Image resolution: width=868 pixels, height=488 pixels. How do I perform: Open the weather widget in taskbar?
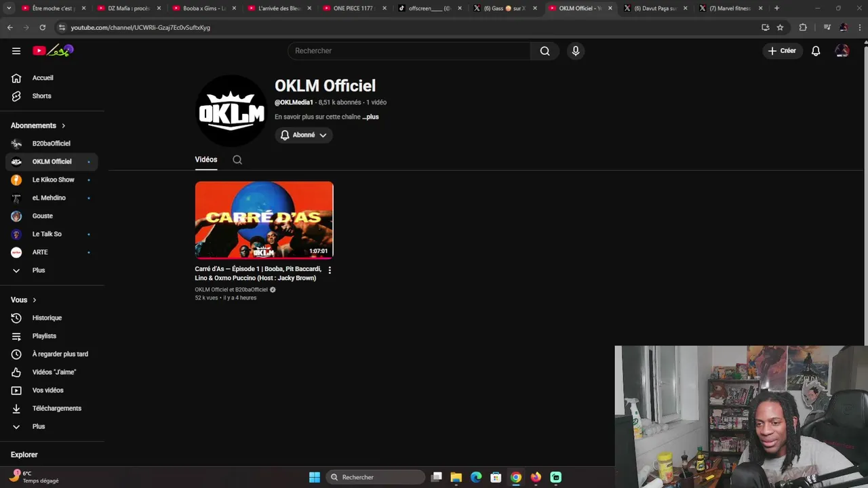[35, 477]
